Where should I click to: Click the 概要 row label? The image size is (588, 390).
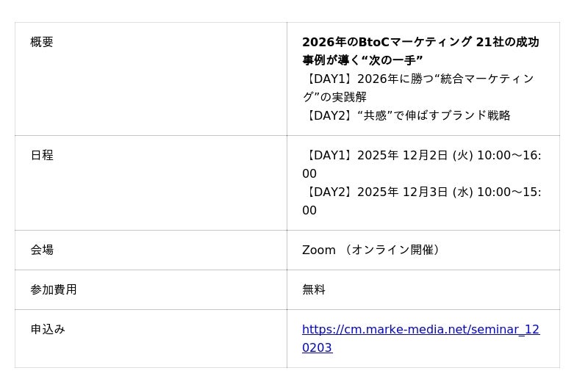point(42,43)
